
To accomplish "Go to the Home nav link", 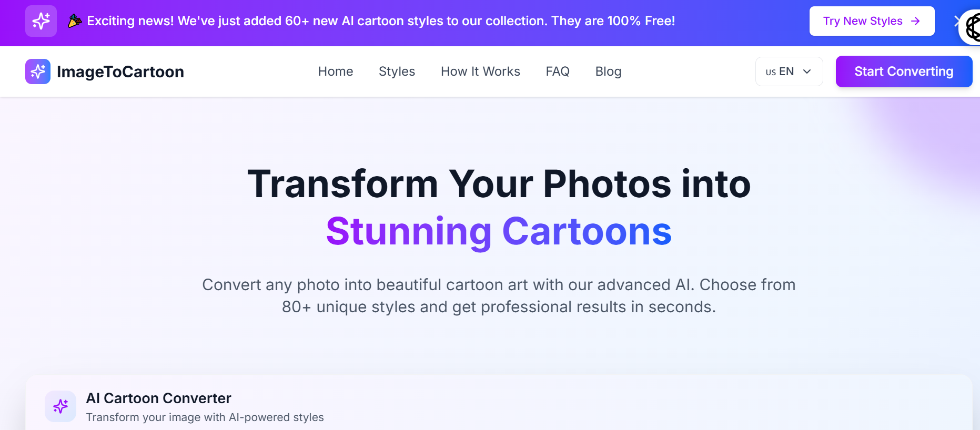I will coord(336,71).
